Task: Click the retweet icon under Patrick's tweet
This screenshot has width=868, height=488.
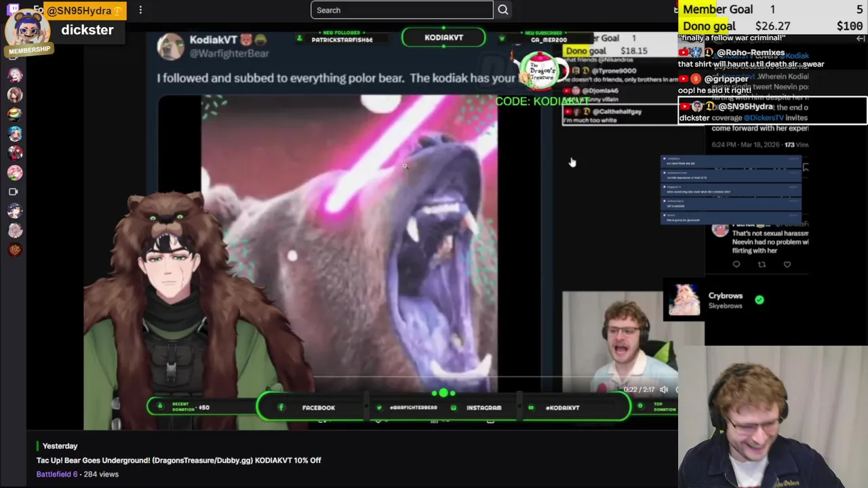Action: tap(762, 264)
